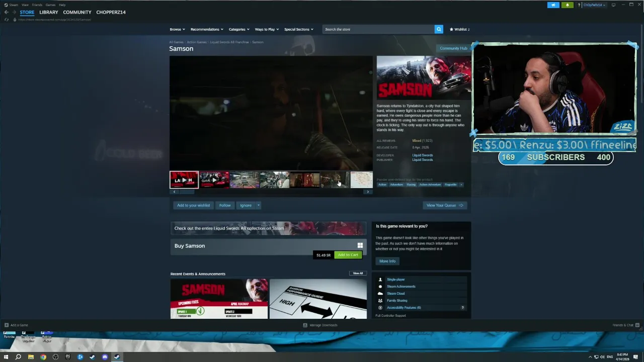Click the Family Sharing icon
This screenshot has height=362, width=644.
(x=380, y=301)
